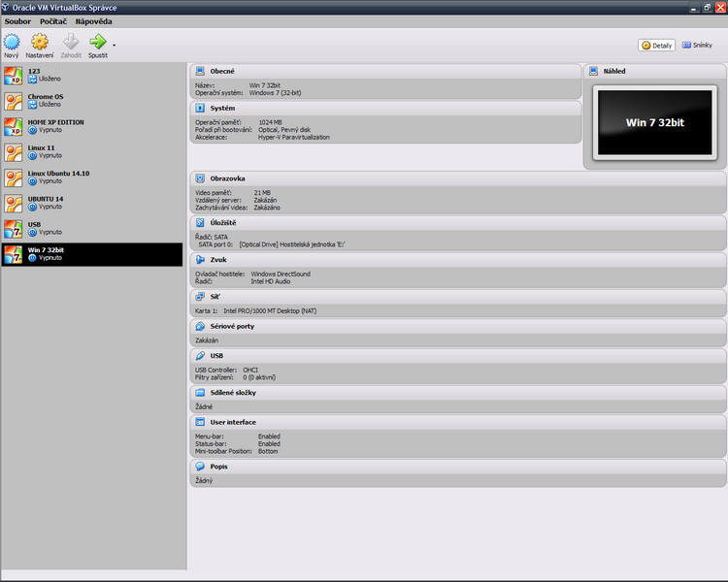Select HOME XP EDITION name in list

pyautogui.click(x=55, y=122)
